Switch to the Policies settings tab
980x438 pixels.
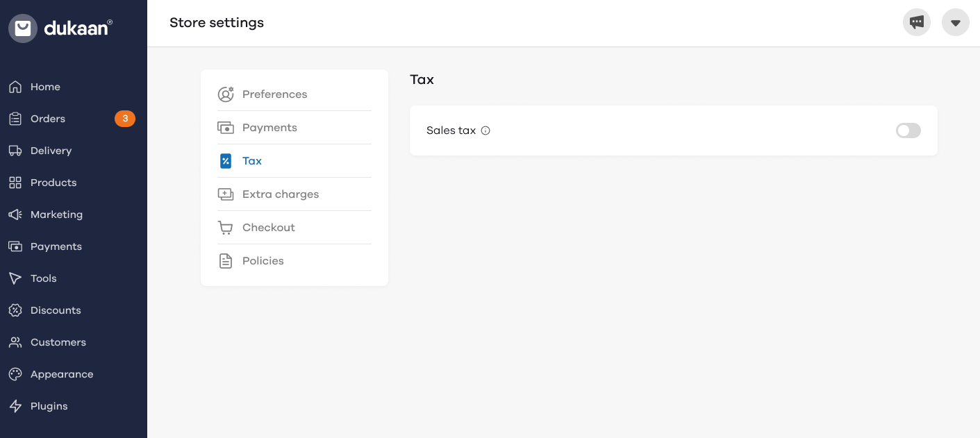(x=294, y=261)
